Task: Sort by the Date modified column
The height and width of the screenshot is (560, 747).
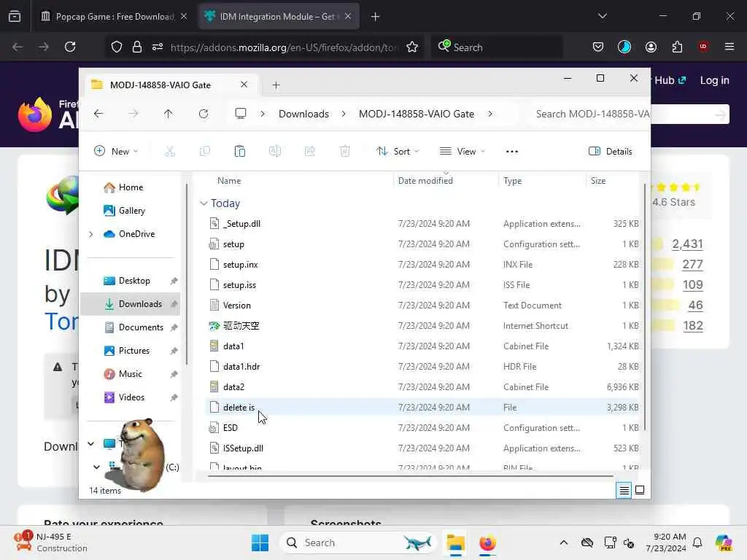Action: [x=425, y=181]
